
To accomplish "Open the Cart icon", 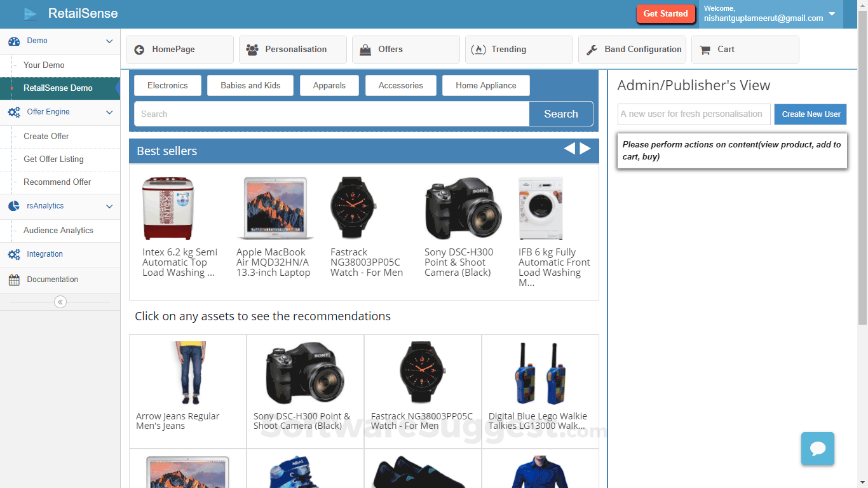I will click(704, 49).
